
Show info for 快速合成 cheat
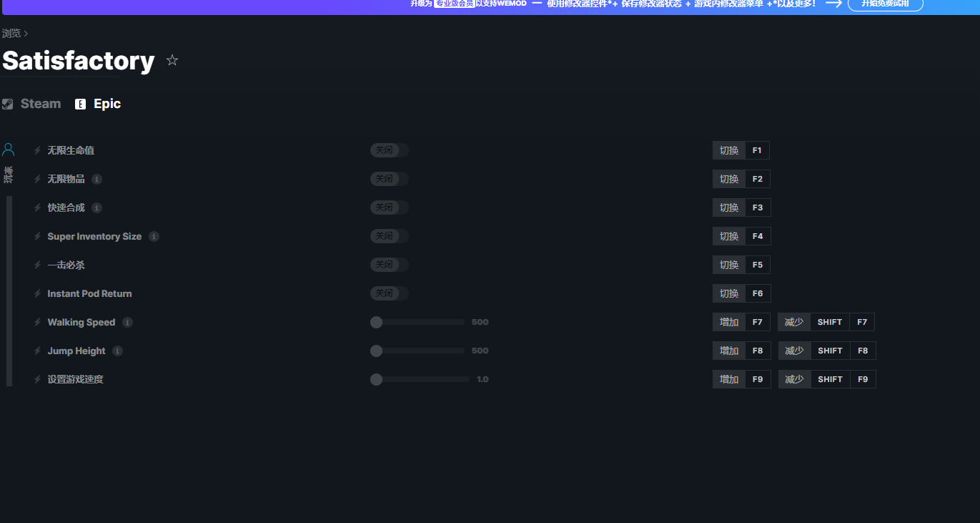tap(96, 207)
